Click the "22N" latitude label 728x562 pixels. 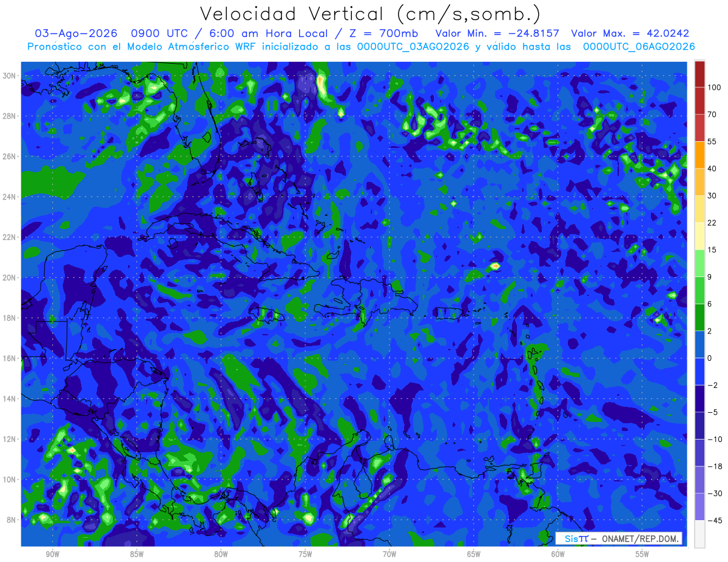point(9,237)
